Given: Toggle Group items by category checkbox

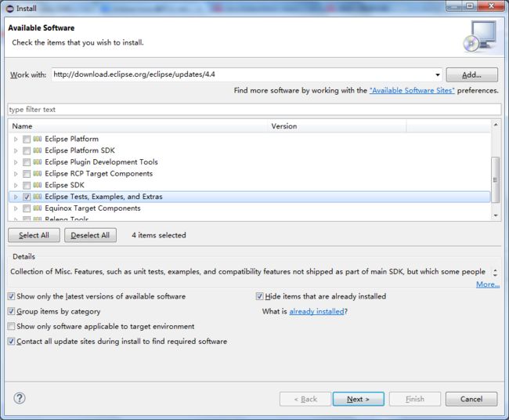Looking at the screenshot, I should [x=12, y=311].
